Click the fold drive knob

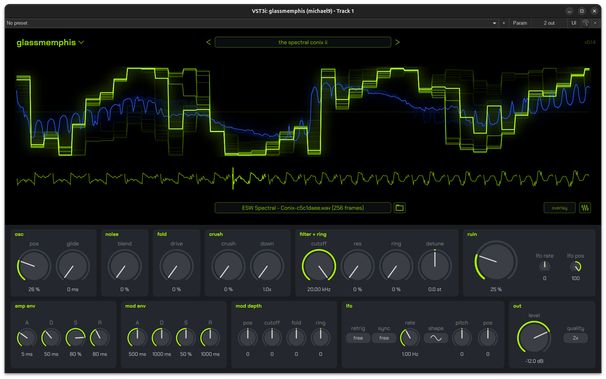[176, 266]
